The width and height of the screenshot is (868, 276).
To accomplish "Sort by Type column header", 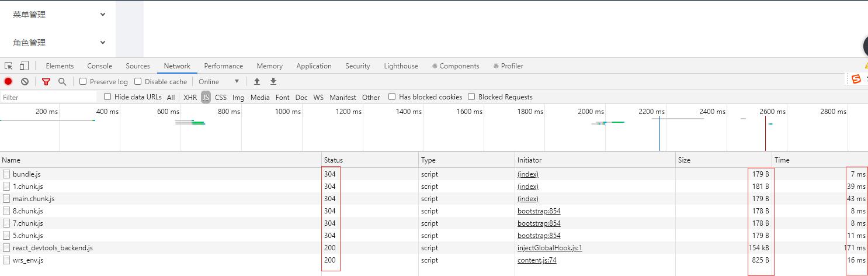I will [x=467, y=160].
